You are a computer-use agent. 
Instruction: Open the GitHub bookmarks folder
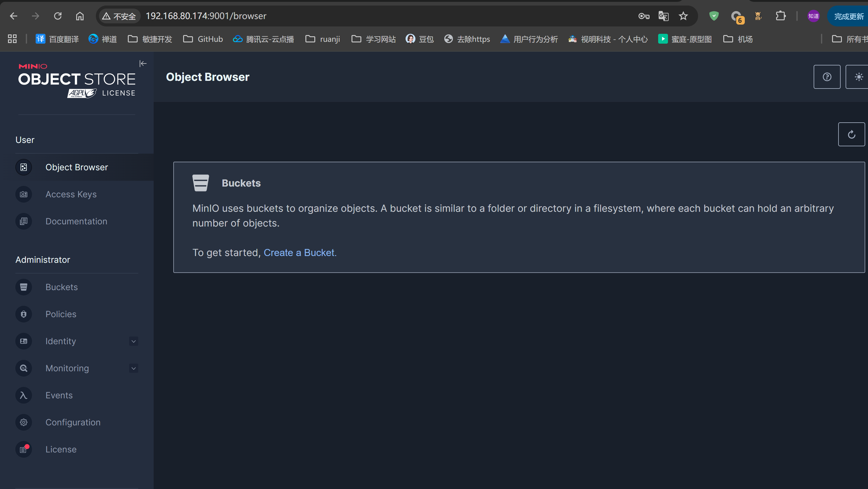pos(203,39)
